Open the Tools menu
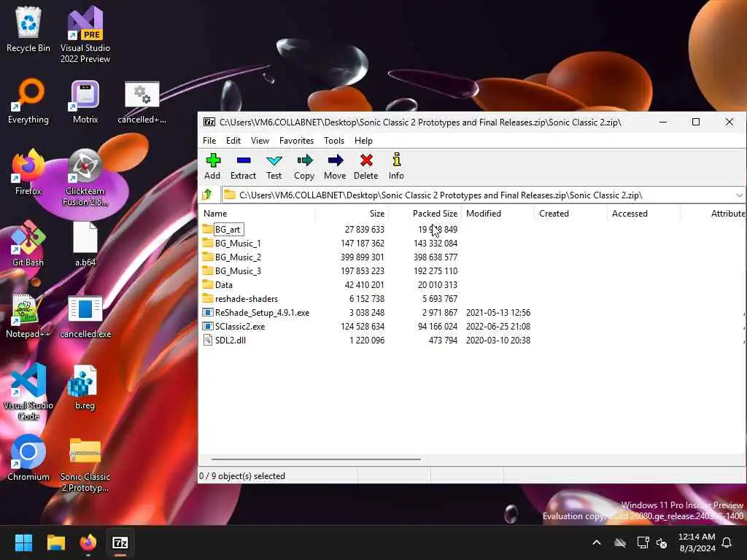The width and height of the screenshot is (747, 560). click(x=334, y=141)
